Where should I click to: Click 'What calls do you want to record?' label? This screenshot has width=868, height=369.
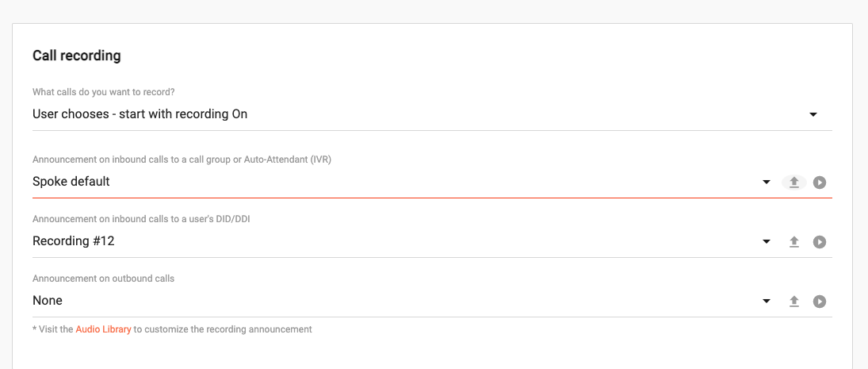(x=107, y=92)
